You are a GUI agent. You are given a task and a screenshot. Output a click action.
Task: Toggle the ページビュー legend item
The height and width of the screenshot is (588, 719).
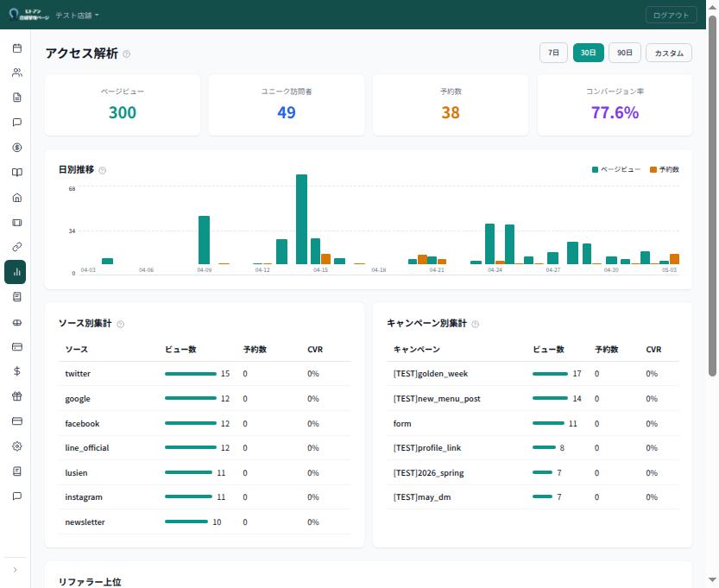pyautogui.click(x=616, y=170)
